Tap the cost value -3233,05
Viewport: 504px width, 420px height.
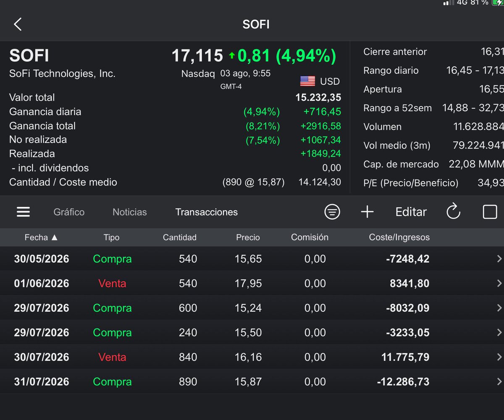[407, 333]
